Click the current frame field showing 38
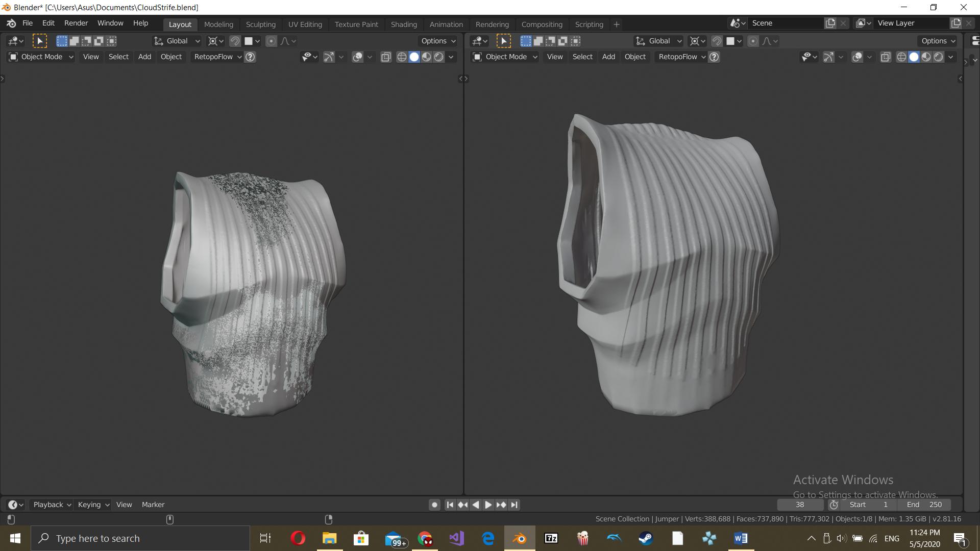980x551 pixels. tap(800, 505)
